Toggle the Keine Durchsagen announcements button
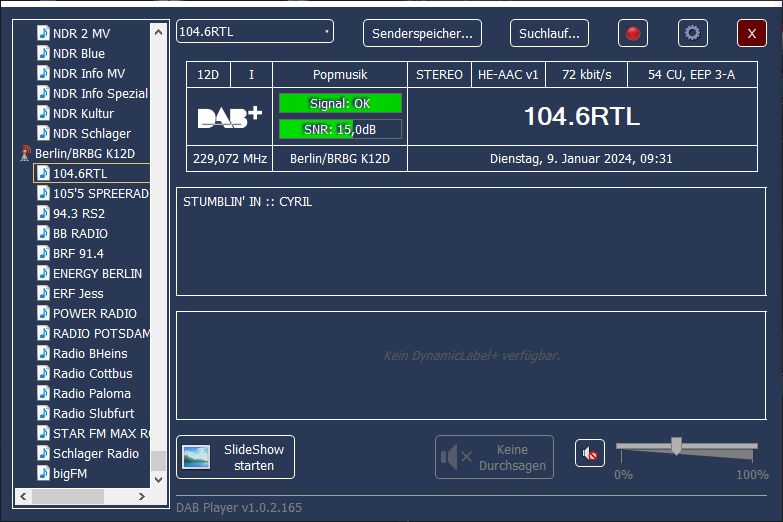The image size is (783, 522). click(494, 457)
